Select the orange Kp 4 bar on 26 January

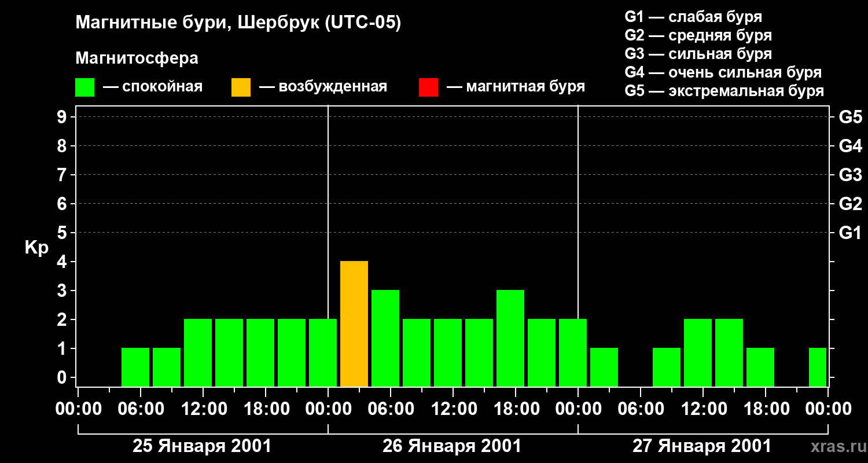click(354, 324)
